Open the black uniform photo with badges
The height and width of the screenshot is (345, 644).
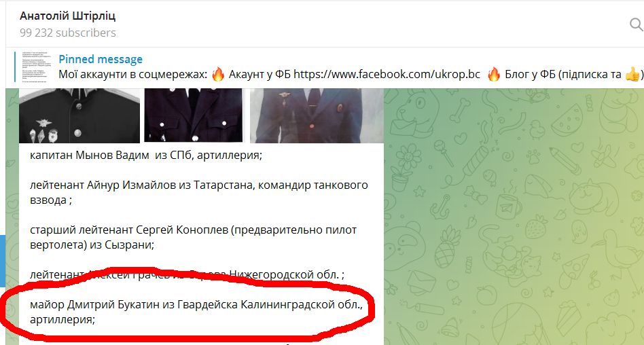tap(79, 116)
